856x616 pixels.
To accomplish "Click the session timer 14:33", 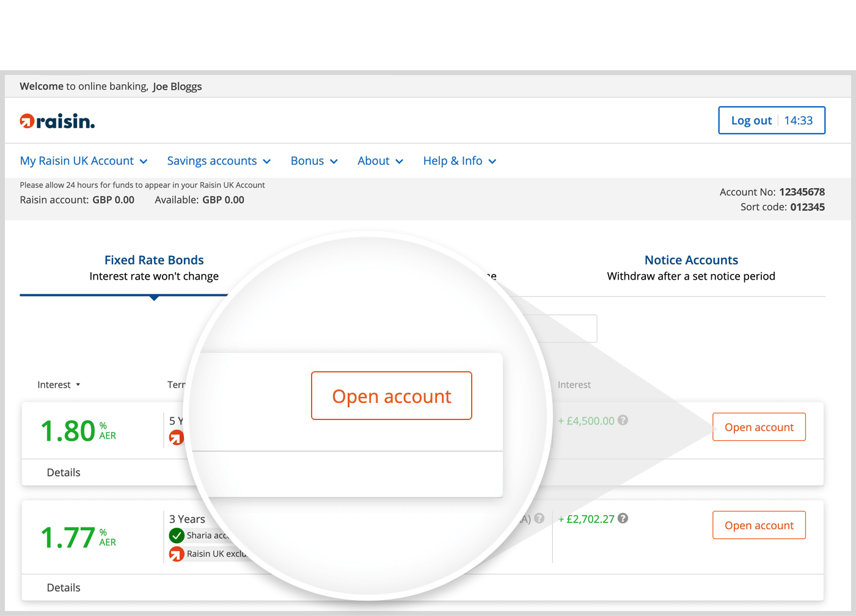I will (x=798, y=120).
